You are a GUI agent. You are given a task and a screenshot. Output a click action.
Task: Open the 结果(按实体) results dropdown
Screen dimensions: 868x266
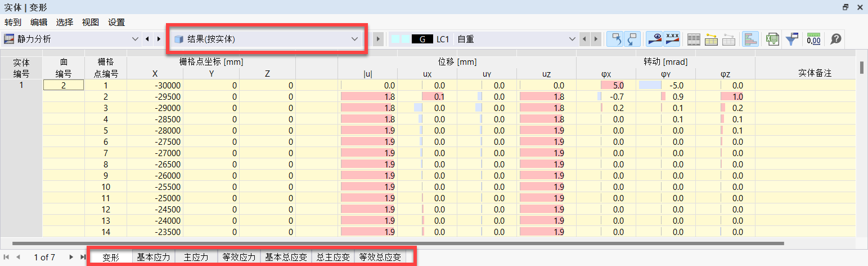[x=266, y=39]
